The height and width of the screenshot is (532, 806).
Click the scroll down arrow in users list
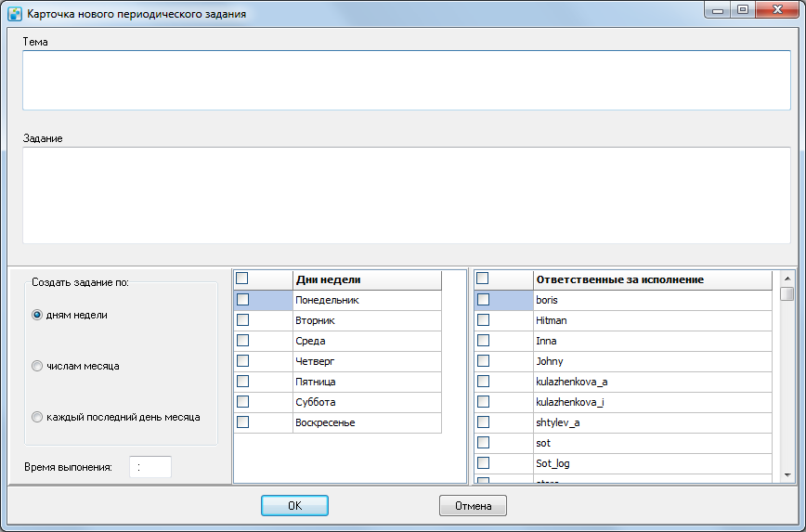click(787, 475)
